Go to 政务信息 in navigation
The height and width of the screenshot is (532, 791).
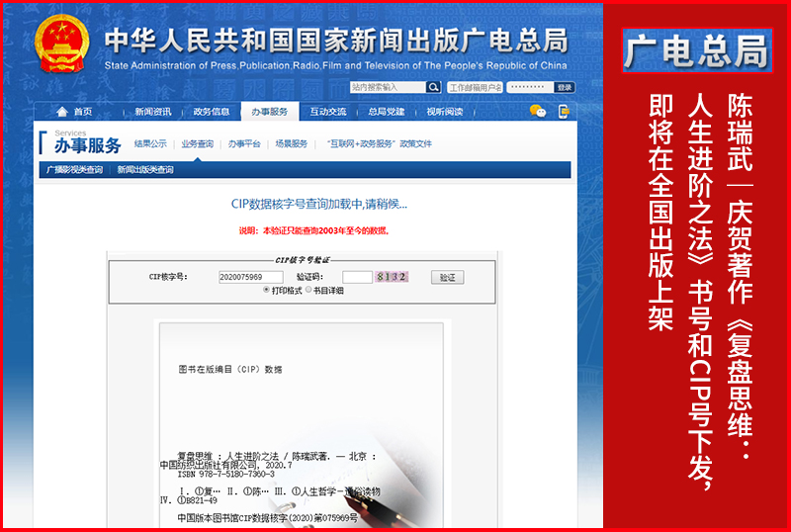coord(211,112)
